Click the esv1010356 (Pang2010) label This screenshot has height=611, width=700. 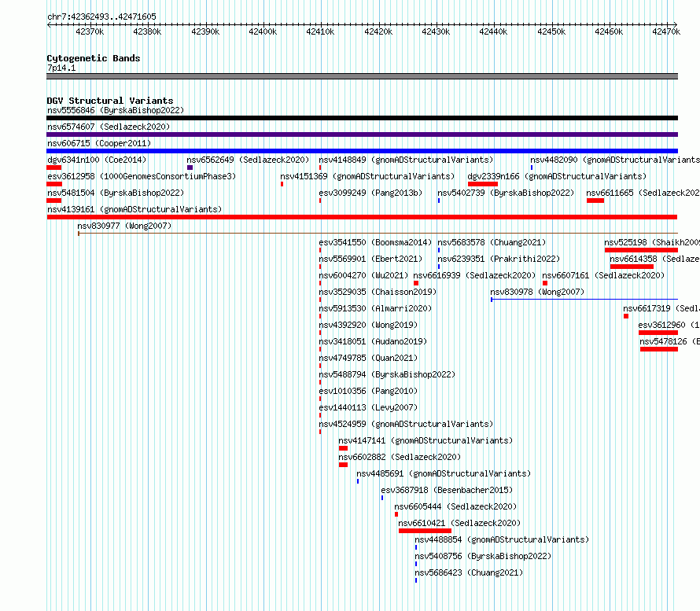click(x=368, y=391)
